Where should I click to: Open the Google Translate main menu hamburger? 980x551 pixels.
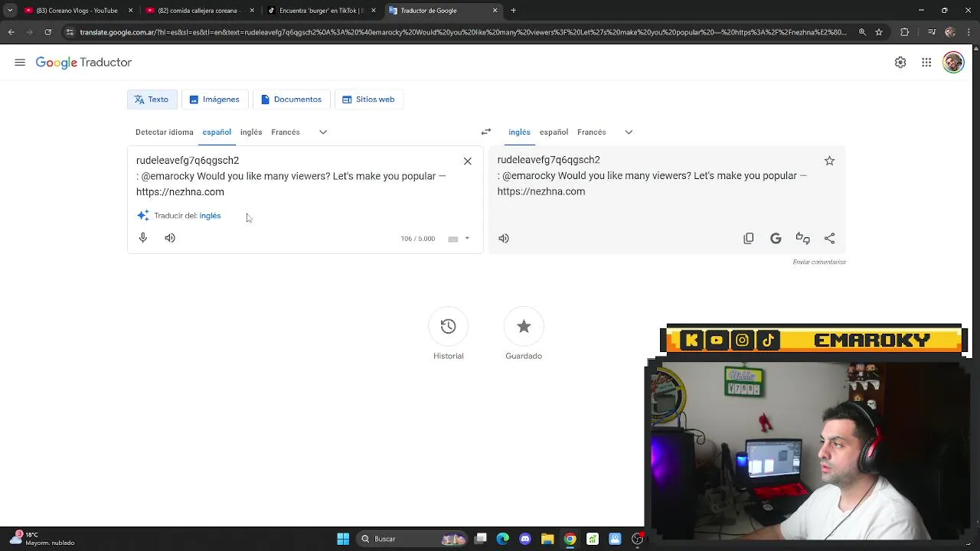click(x=20, y=63)
